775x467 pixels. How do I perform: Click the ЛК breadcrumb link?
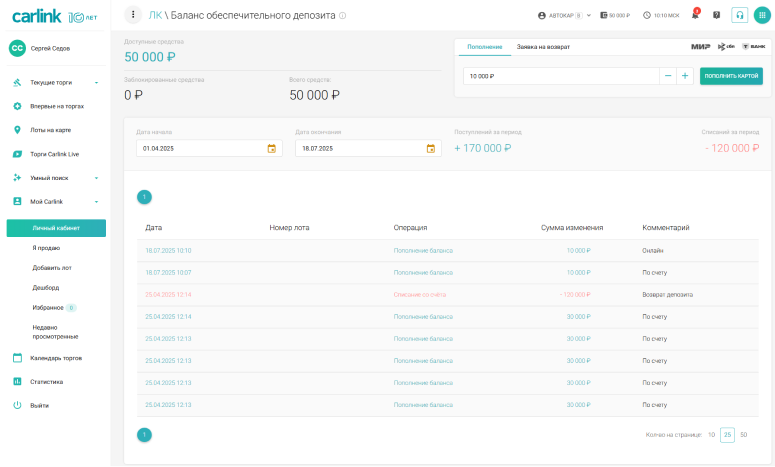(x=155, y=15)
